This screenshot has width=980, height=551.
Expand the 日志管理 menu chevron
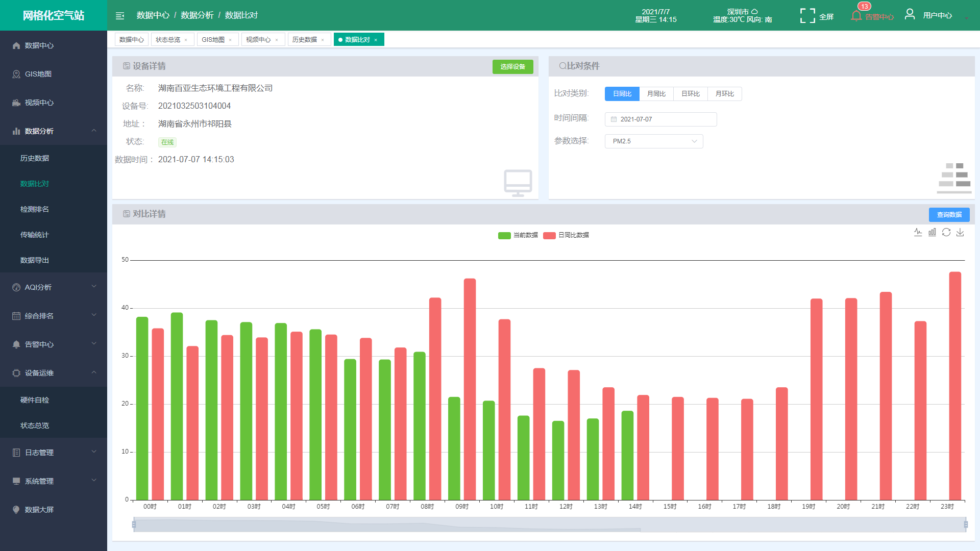point(94,452)
